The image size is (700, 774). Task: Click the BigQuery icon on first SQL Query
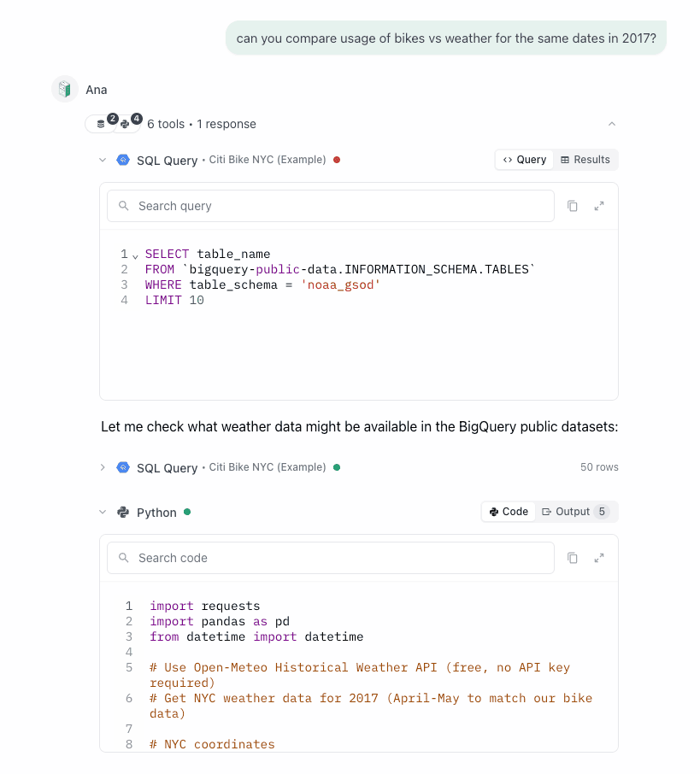[x=123, y=160]
